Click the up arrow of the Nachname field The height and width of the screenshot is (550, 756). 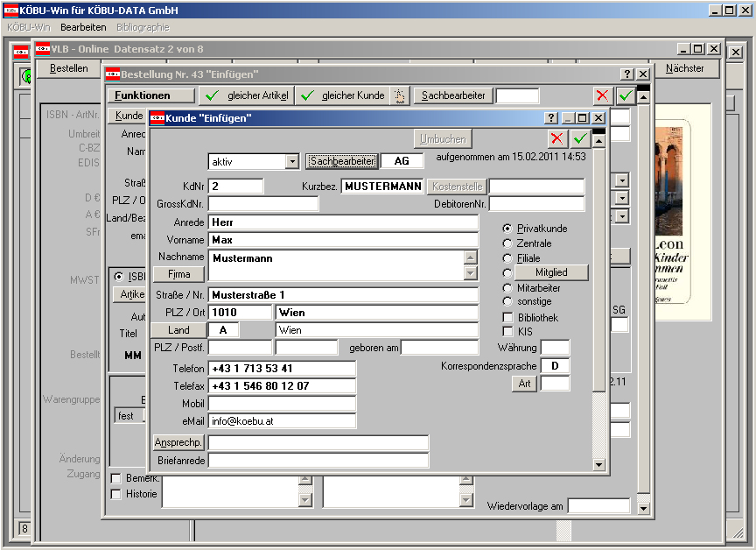click(x=471, y=257)
